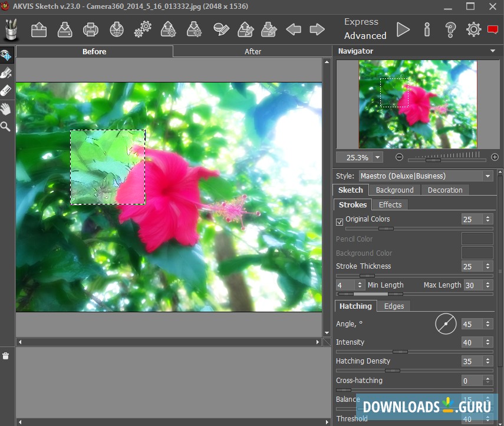Collapse the Navigator panel arrow

click(493, 51)
